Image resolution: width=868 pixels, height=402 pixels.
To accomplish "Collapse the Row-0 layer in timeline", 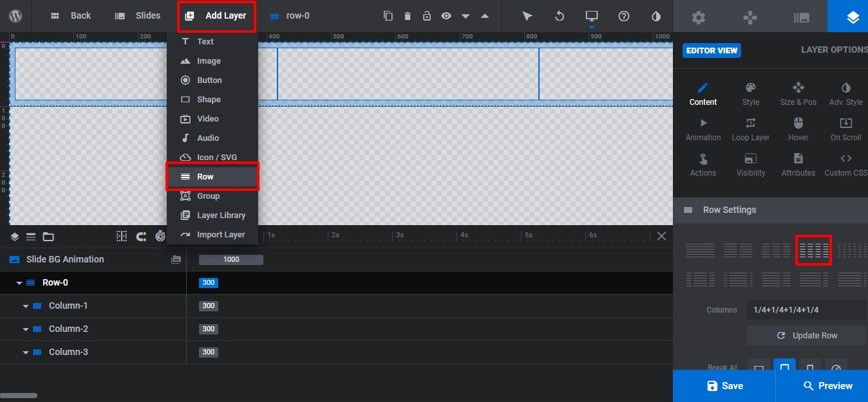I will 19,283.
